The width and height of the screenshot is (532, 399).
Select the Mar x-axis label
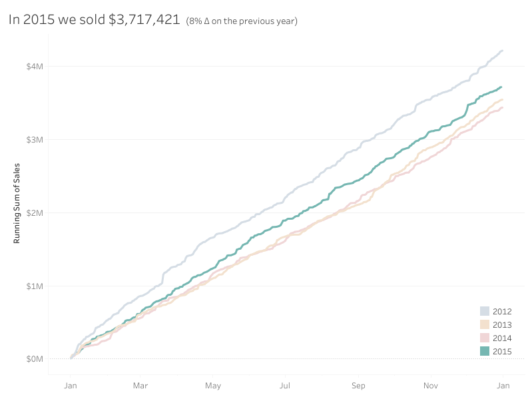[x=140, y=386]
